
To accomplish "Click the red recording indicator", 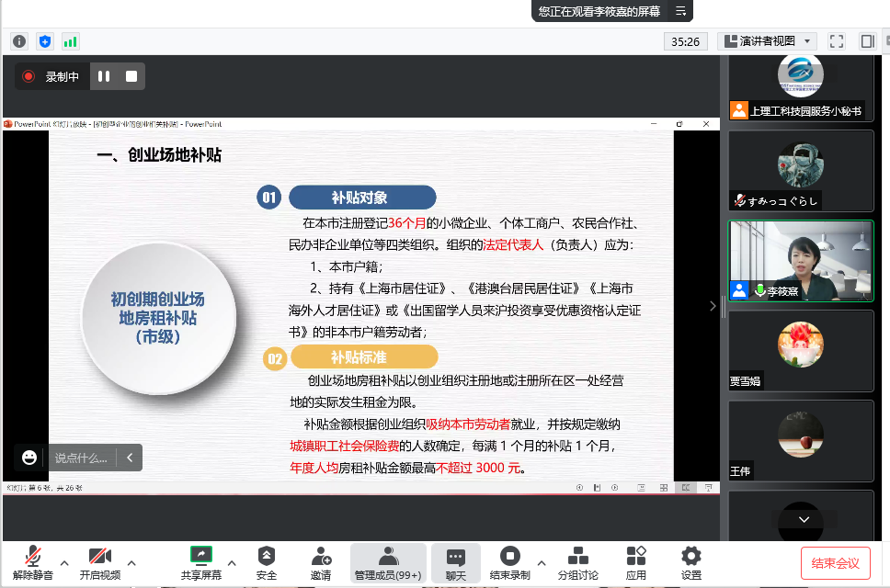I will tap(29, 76).
